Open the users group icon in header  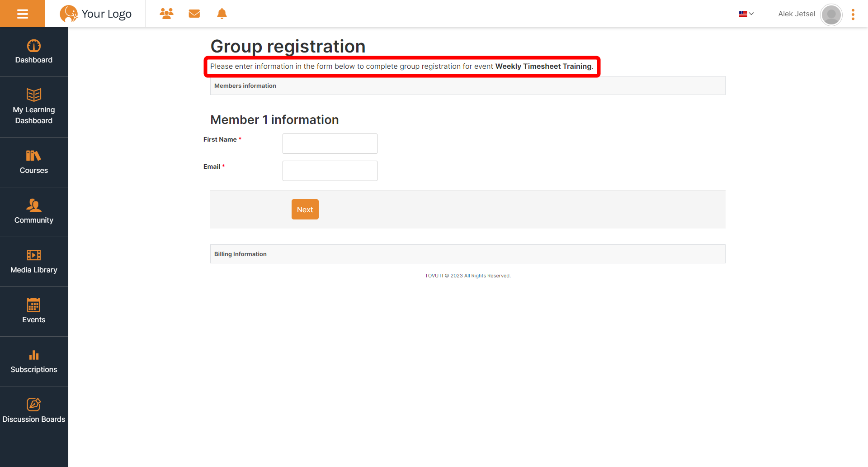166,14
